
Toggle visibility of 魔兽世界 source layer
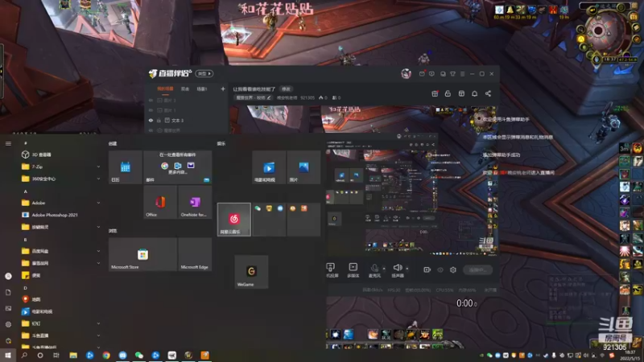[151, 130]
